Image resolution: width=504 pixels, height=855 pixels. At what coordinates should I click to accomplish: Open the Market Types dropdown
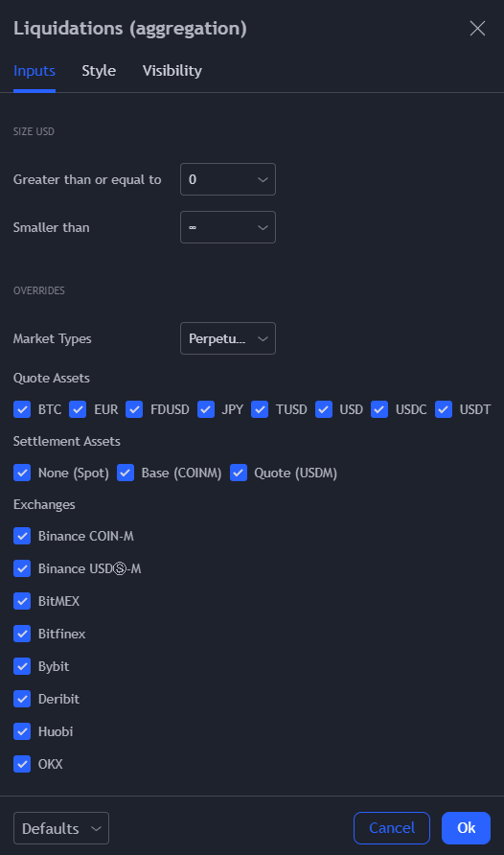[x=228, y=338]
